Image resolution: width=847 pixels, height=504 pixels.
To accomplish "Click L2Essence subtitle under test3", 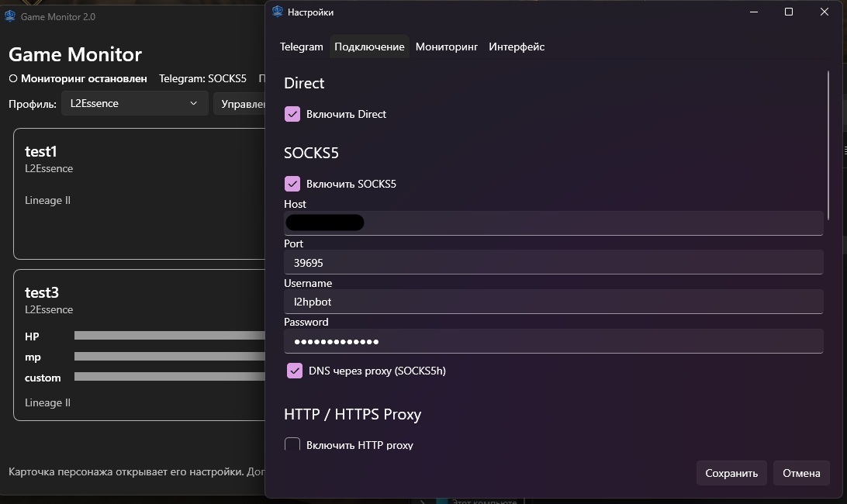I will pyautogui.click(x=49, y=309).
